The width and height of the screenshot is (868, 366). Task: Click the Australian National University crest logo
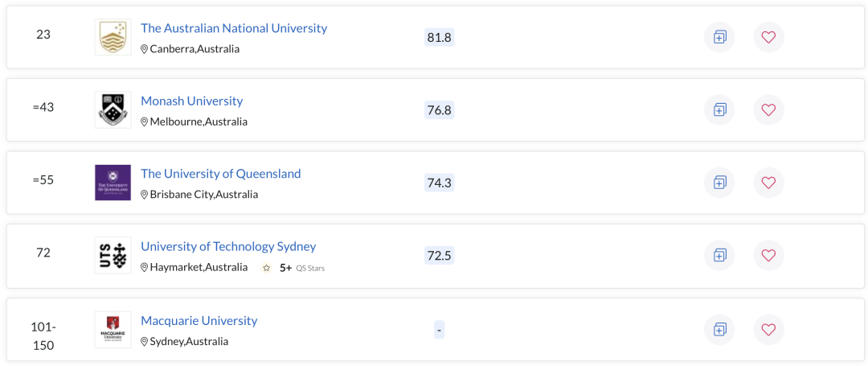(113, 37)
